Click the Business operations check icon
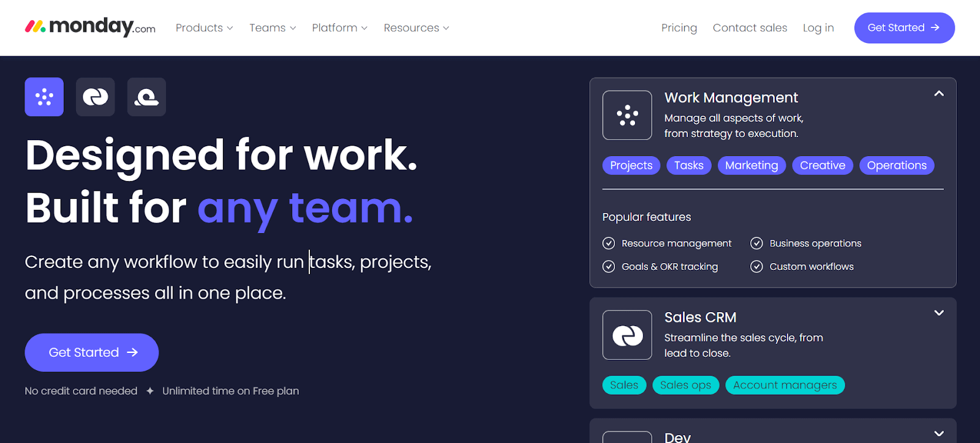Viewport: 980px width, 443px height. (757, 244)
